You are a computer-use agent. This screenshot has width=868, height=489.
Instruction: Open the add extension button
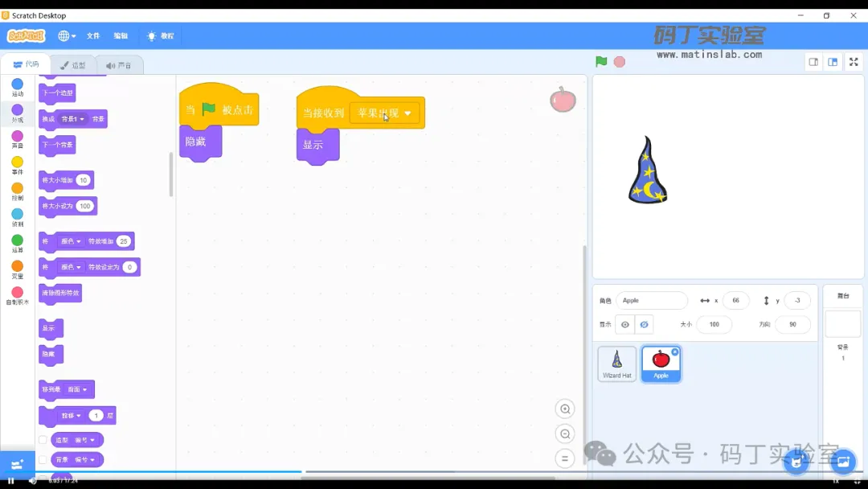tap(17, 464)
